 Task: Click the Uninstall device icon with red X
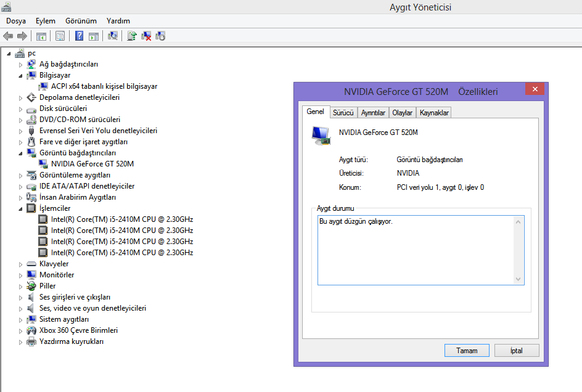(146, 36)
